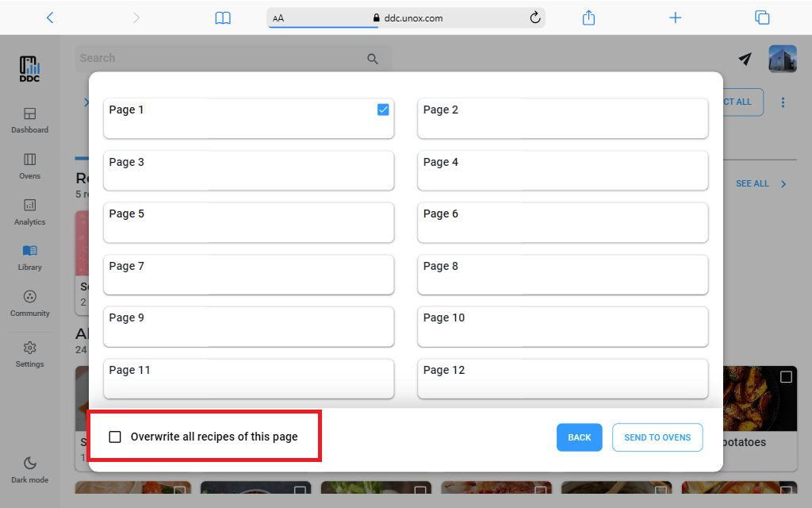Open the Analytics section
This screenshot has height=508, width=812.
tap(29, 213)
